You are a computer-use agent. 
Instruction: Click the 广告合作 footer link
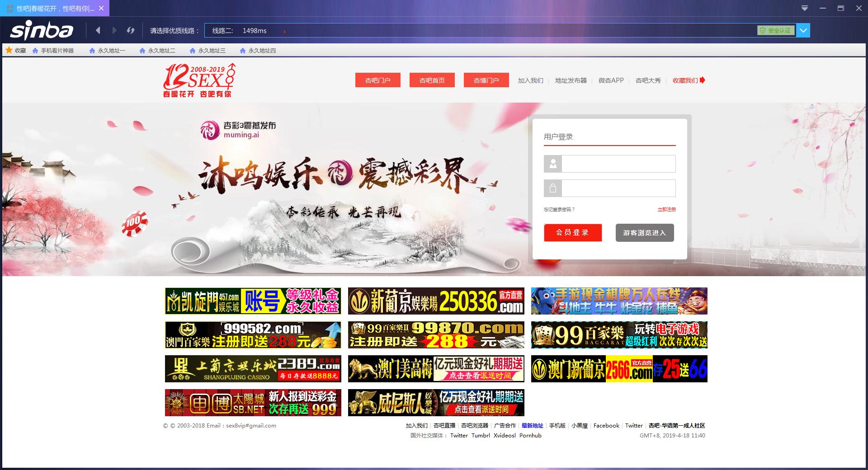505,426
